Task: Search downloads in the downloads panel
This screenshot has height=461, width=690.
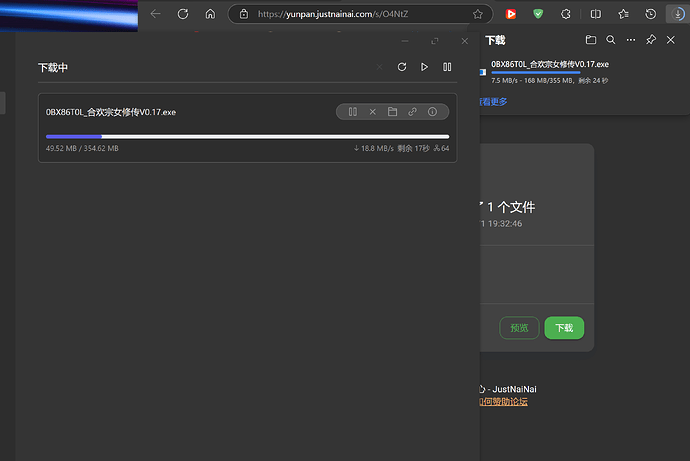Action: pyautogui.click(x=611, y=40)
